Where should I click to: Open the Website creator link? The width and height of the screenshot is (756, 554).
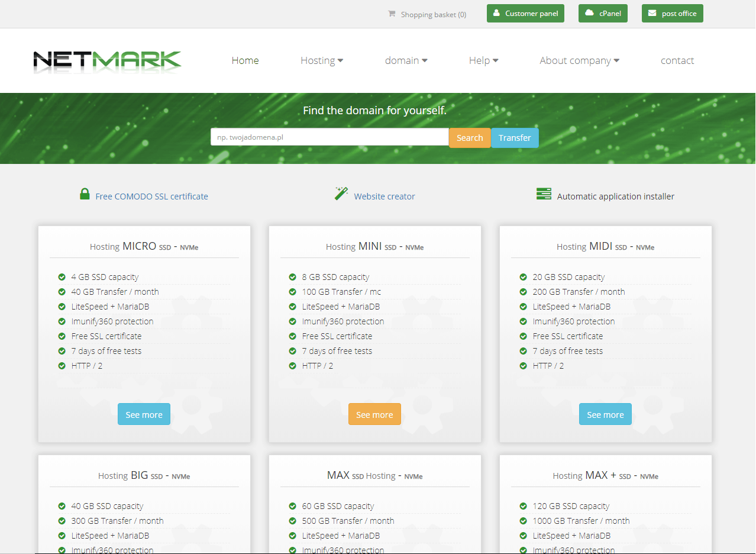point(385,197)
